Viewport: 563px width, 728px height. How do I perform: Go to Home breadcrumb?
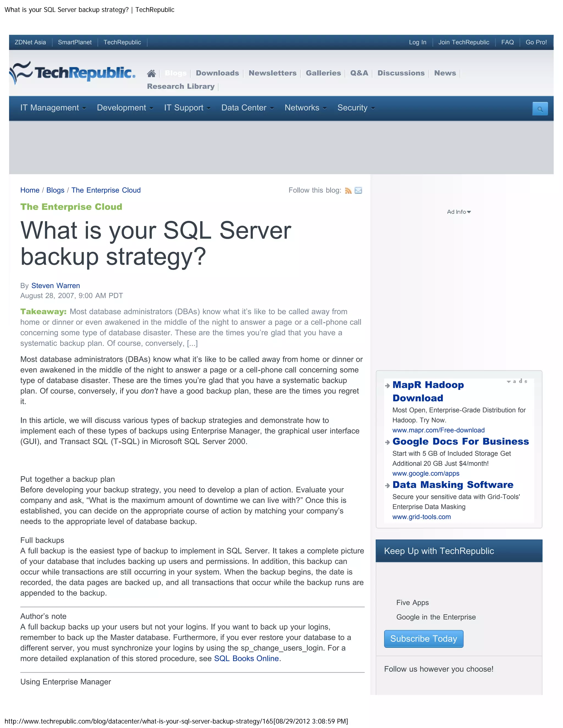click(x=30, y=190)
